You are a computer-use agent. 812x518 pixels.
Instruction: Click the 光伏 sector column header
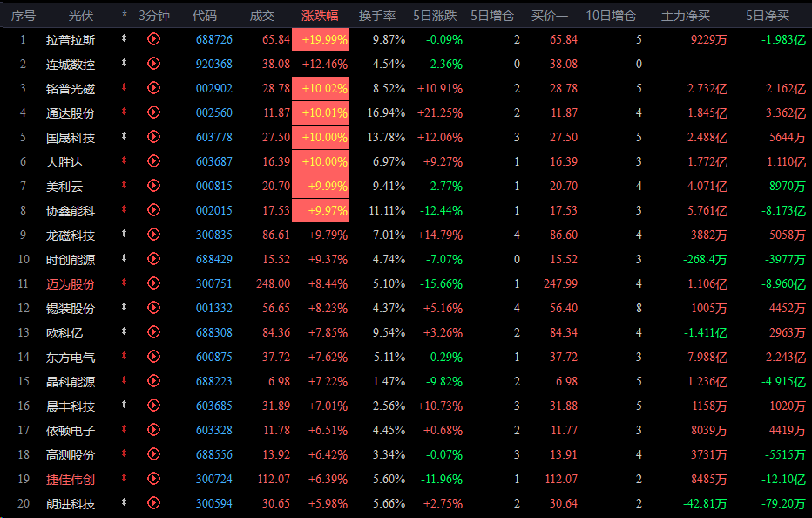coord(81,16)
